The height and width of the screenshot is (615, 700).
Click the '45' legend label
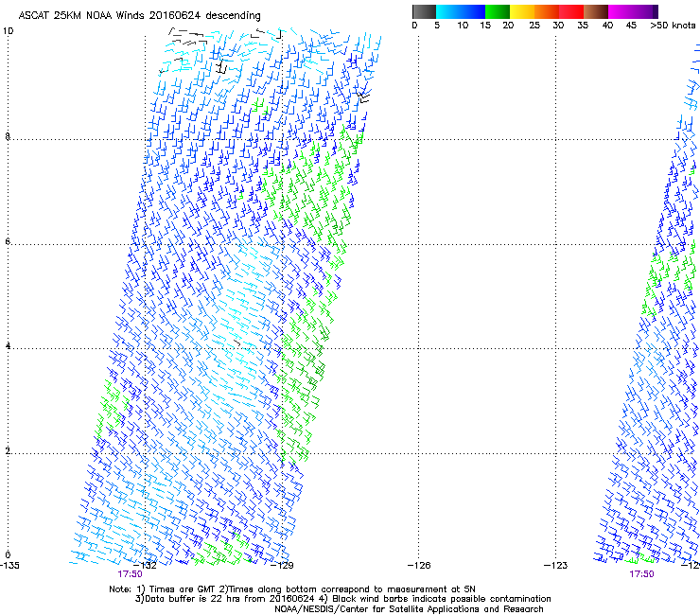(x=631, y=26)
